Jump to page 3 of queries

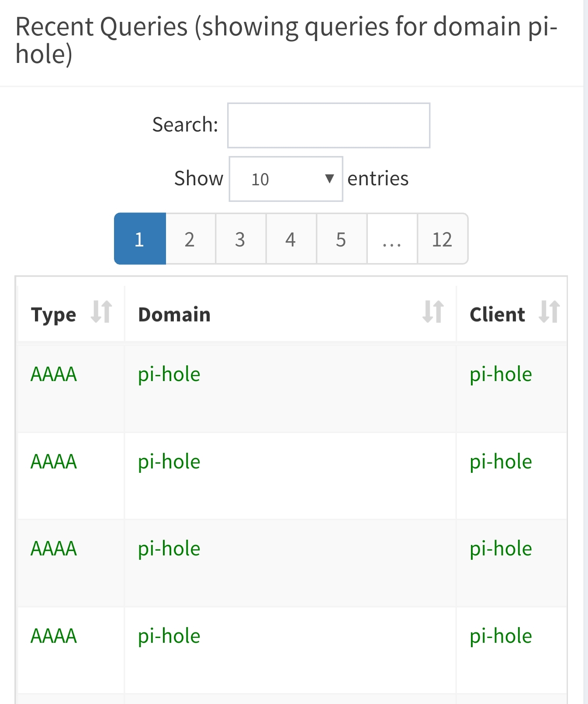(x=240, y=239)
